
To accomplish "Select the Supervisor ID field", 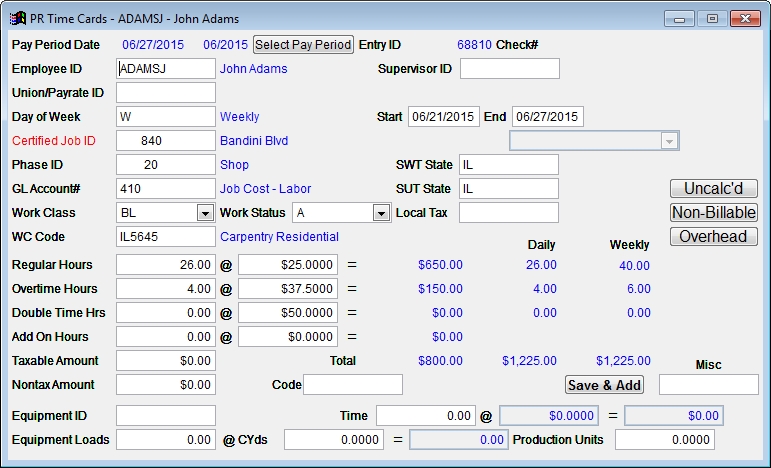I will click(x=509, y=69).
